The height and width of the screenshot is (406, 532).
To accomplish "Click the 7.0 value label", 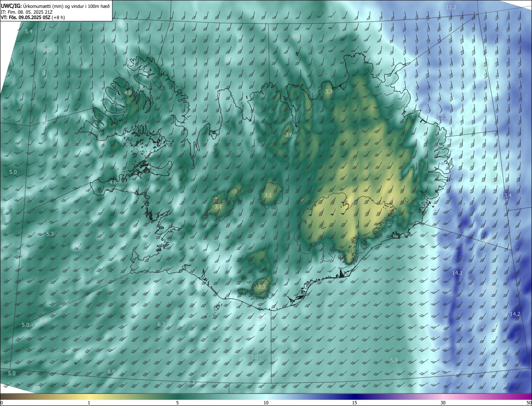I will click(254, 357).
